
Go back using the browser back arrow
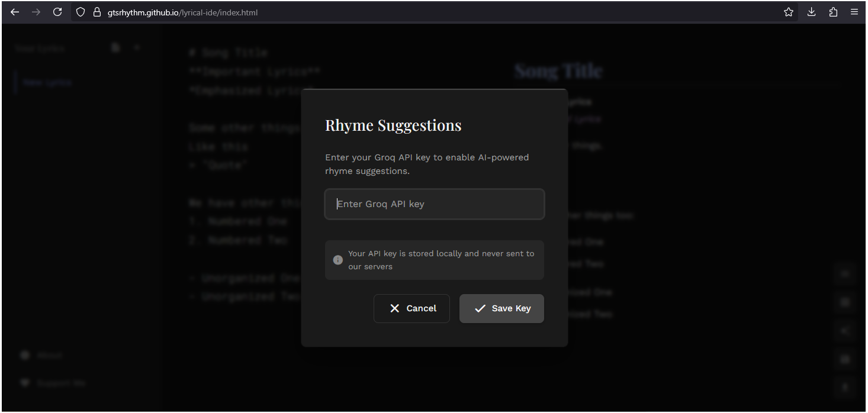click(x=15, y=12)
